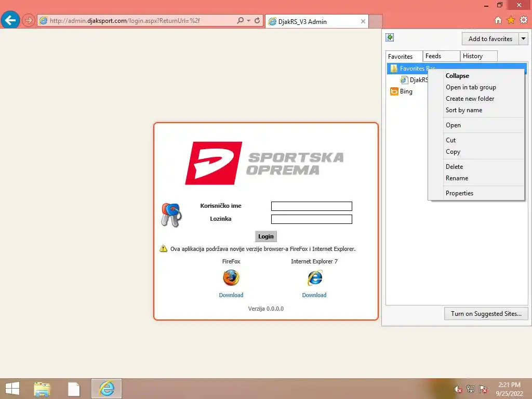Switch to the Favorites tab
This screenshot has height=399, width=532.
(x=404, y=56)
